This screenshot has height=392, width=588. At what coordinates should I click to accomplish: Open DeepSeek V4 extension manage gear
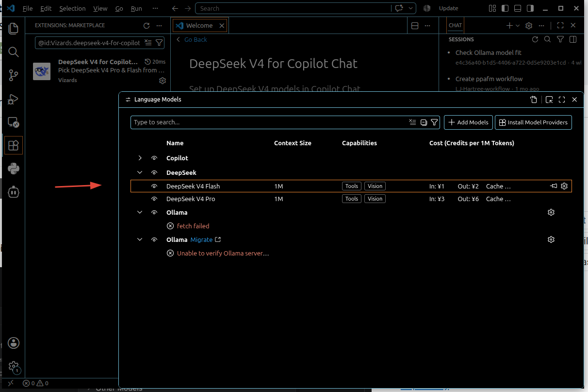point(163,81)
